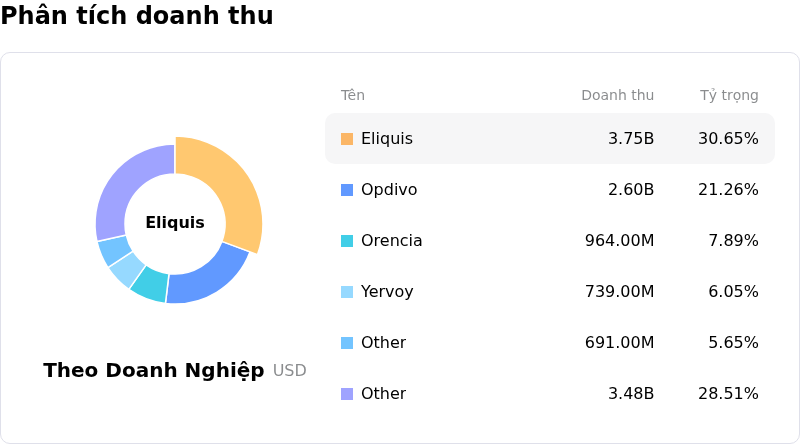
Task: Click the orange Eliquis legend swatch
Action: click(347, 139)
